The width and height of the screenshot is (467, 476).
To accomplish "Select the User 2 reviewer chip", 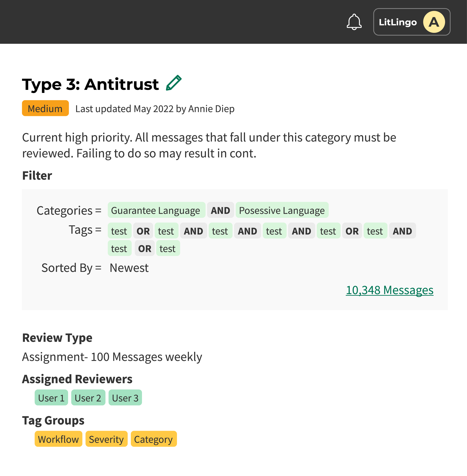I will [88, 398].
